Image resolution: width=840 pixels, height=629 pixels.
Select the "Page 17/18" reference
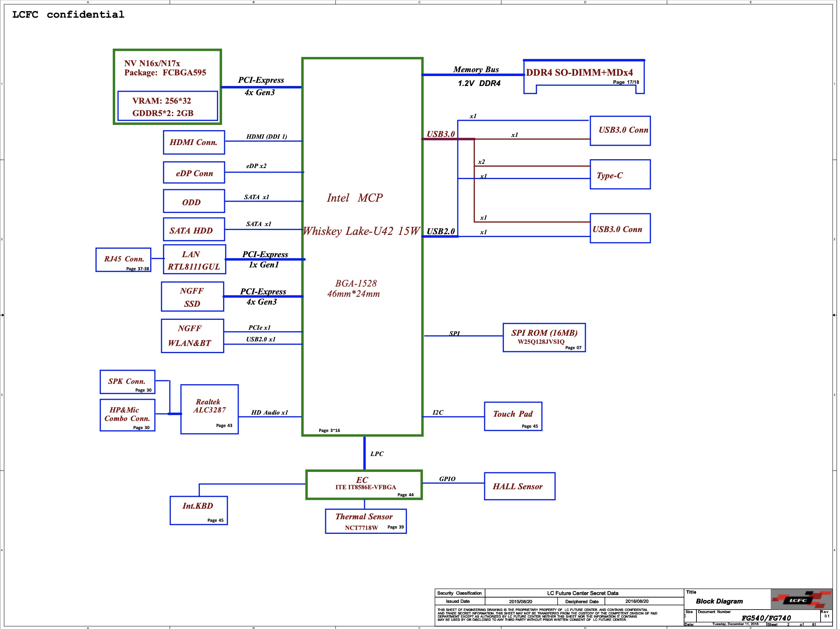click(x=626, y=82)
